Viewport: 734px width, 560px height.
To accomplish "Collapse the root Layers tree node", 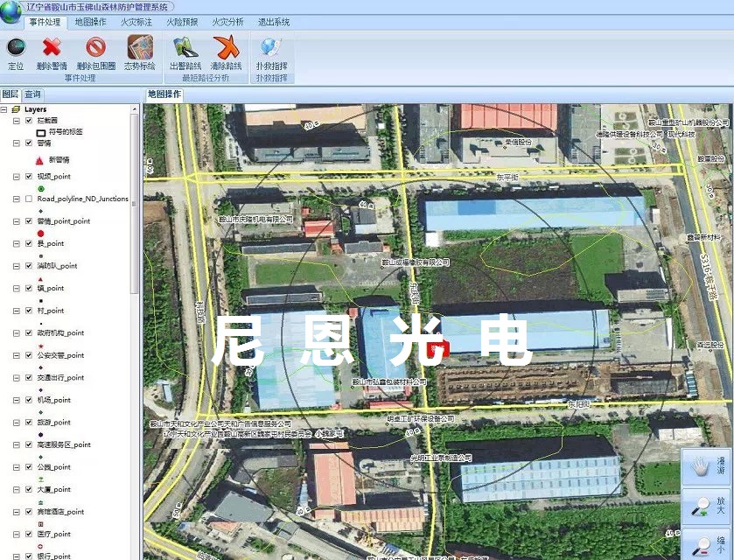I will 4,109.
